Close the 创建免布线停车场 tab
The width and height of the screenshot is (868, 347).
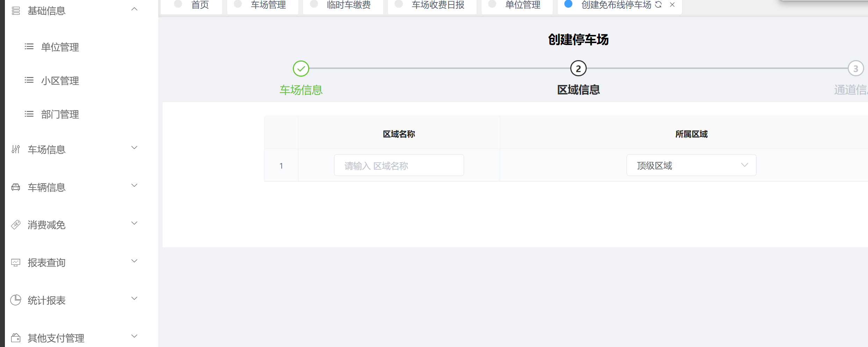tap(672, 5)
